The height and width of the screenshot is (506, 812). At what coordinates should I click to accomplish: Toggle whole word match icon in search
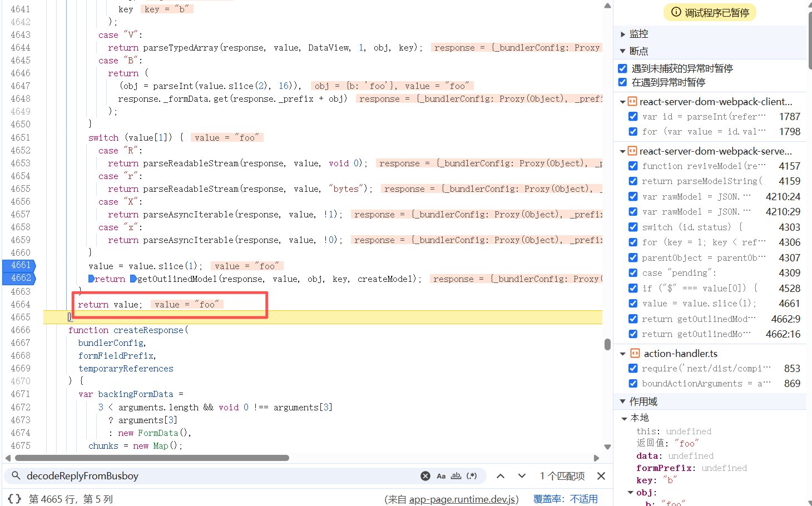(x=456, y=476)
